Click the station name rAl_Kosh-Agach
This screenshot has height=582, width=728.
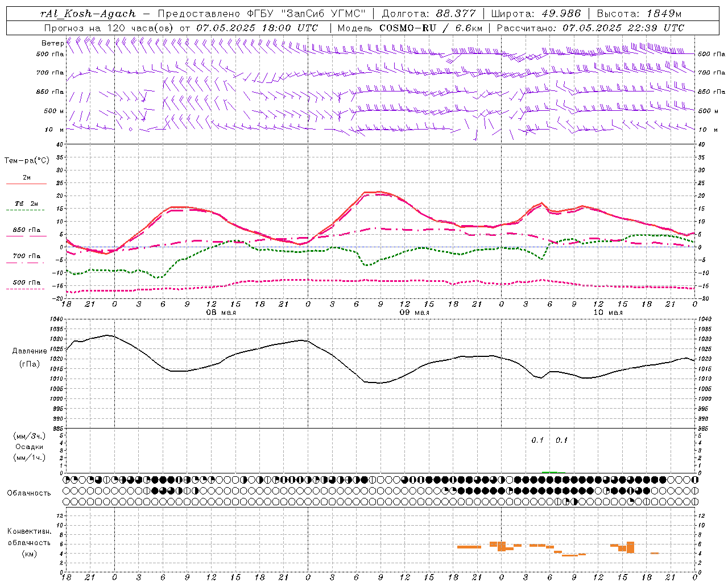88,14
